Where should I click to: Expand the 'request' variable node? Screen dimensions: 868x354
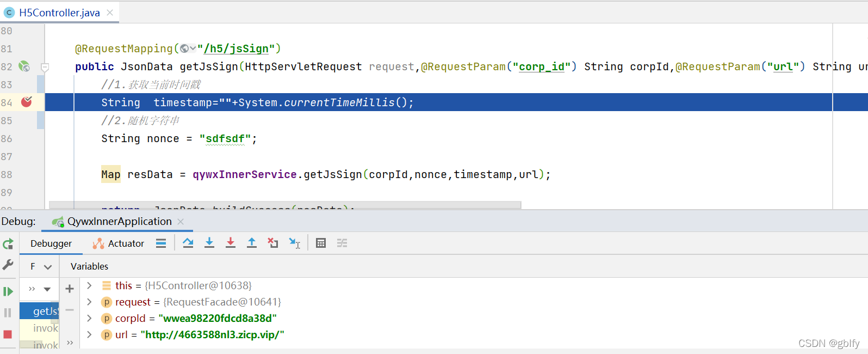click(x=89, y=302)
